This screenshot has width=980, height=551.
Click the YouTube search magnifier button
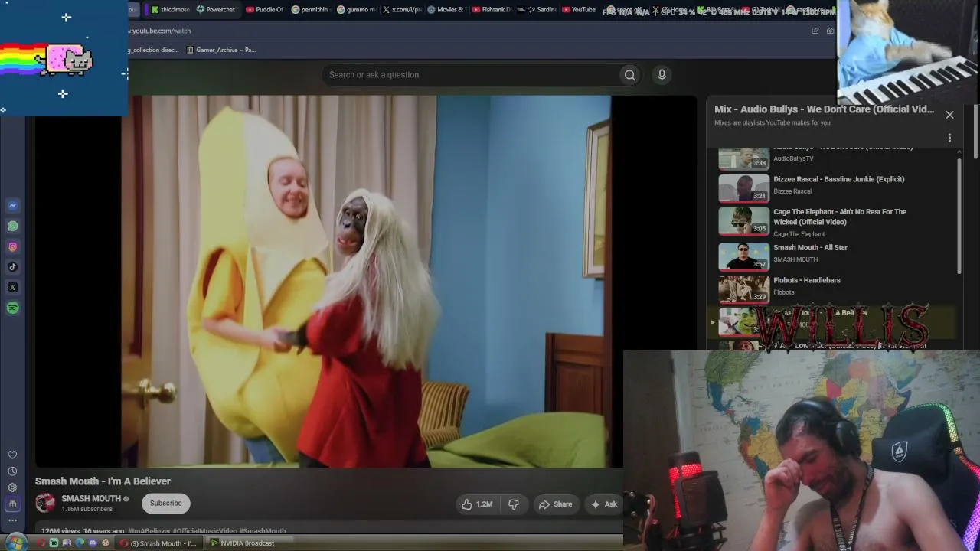(629, 75)
